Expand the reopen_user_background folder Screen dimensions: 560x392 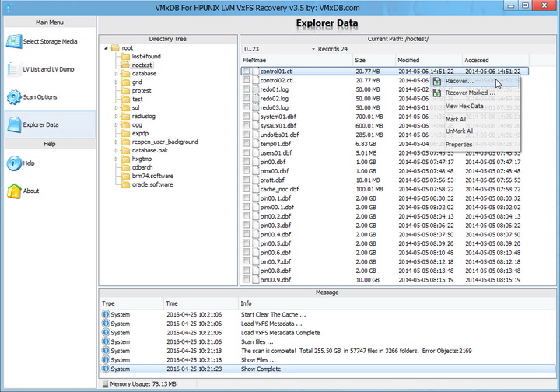[x=117, y=142]
